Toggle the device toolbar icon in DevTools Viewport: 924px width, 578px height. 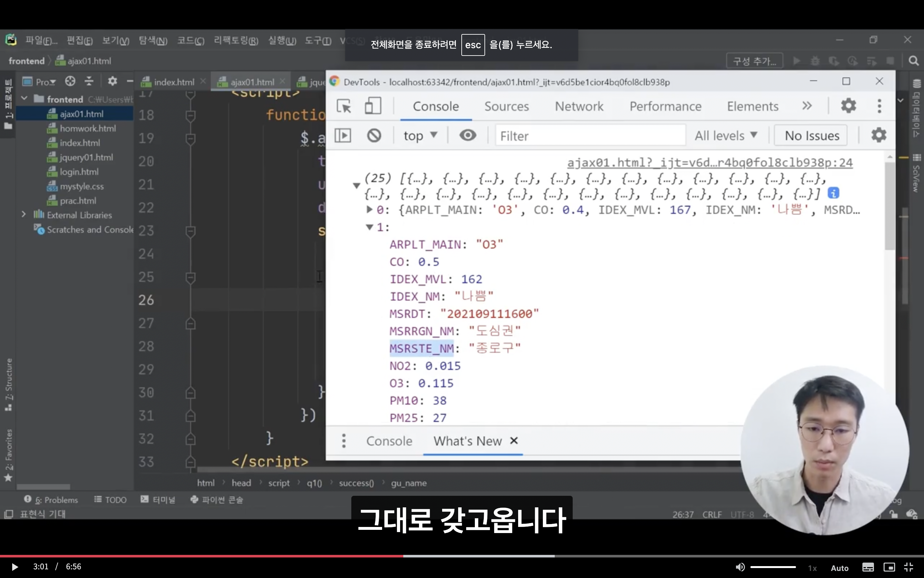click(373, 106)
